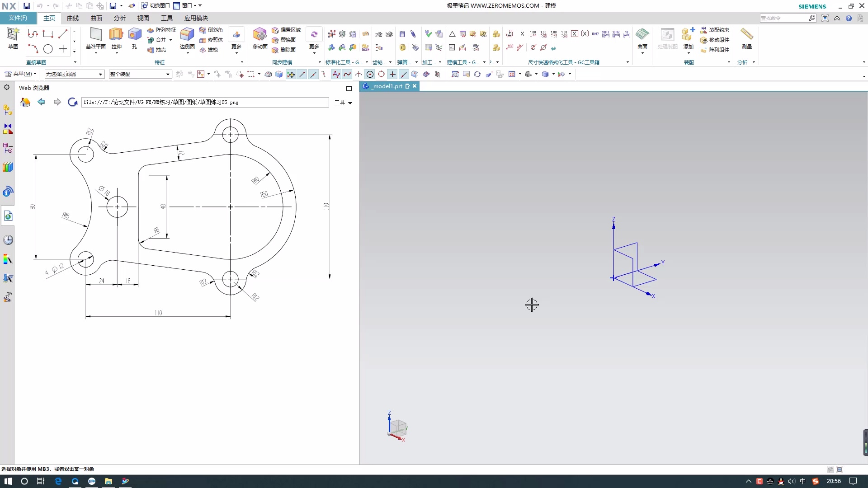Image resolution: width=868 pixels, height=488 pixels.
Task: Toggle the midpoint snap option
Action: coord(313,74)
